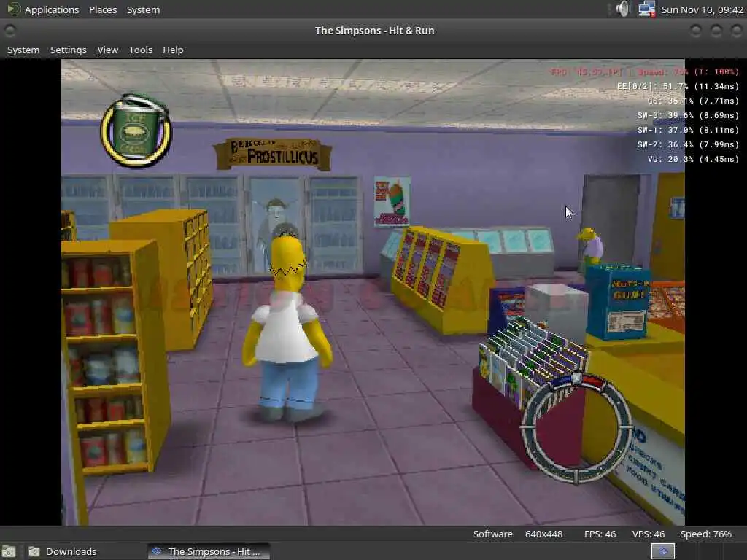Click the FPS: 46 status entry
This screenshot has height=560, width=747.
(x=600, y=534)
